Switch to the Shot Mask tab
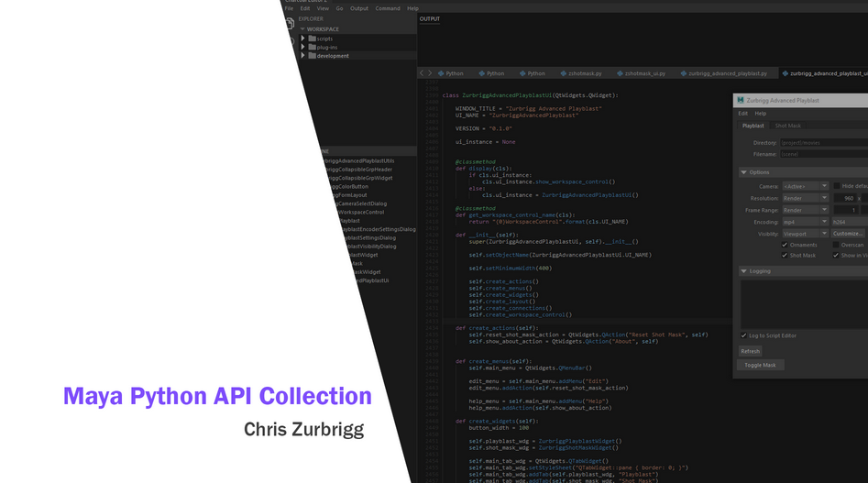The height and width of the screenshot is (483, 868). tap(787, 126)
